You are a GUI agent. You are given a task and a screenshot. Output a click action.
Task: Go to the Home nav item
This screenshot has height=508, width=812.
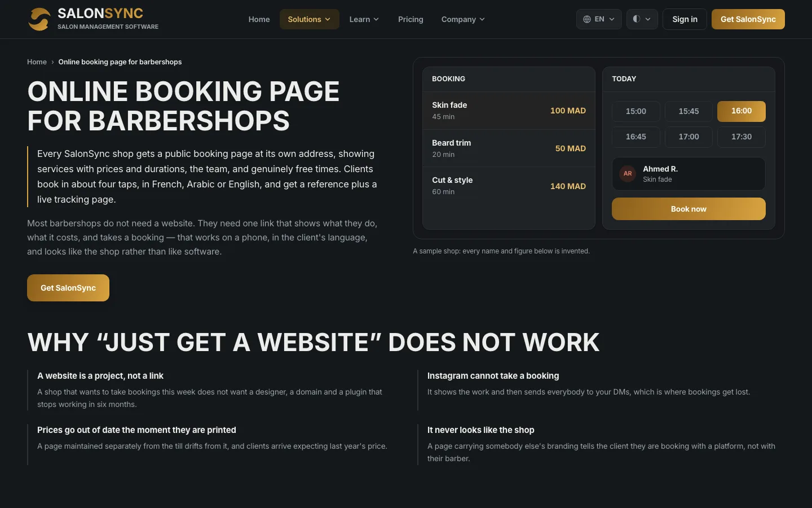[259, 19]
